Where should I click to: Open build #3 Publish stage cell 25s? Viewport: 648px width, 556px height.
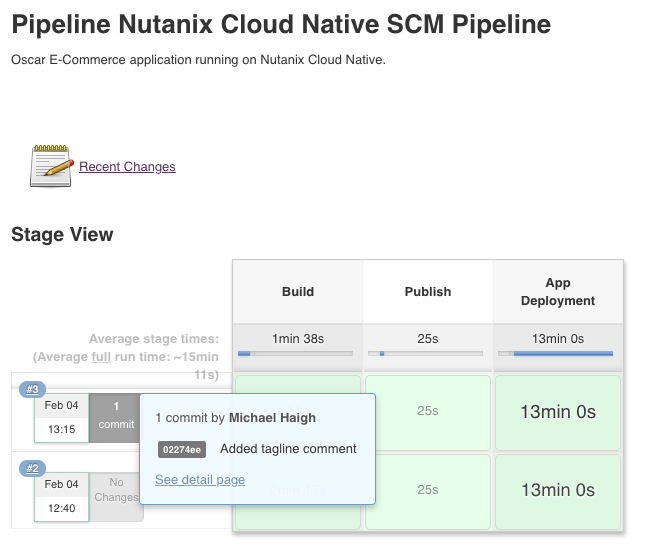point(428,413)
